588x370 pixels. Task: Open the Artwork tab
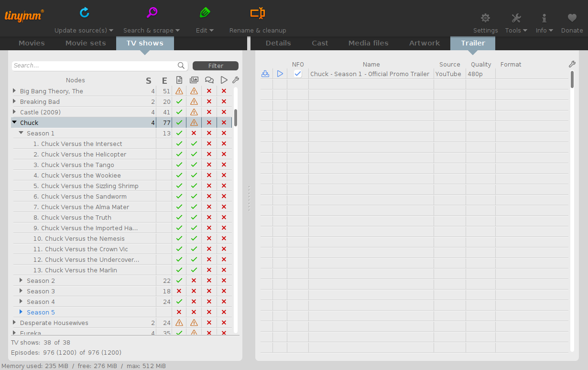coord(425,43)
